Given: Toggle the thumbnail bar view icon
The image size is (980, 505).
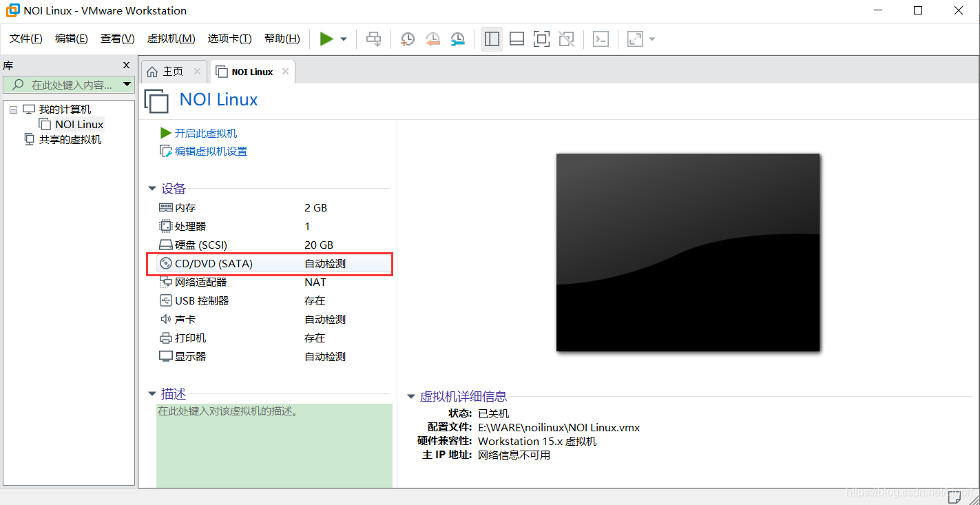Looking at the screenshot, I should click(517, 39).
